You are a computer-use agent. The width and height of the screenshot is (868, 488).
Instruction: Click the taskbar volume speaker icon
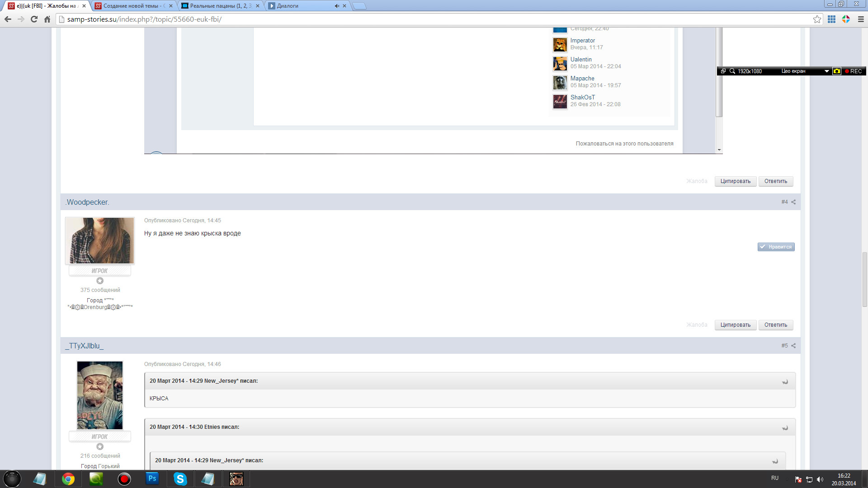(820, 479)
